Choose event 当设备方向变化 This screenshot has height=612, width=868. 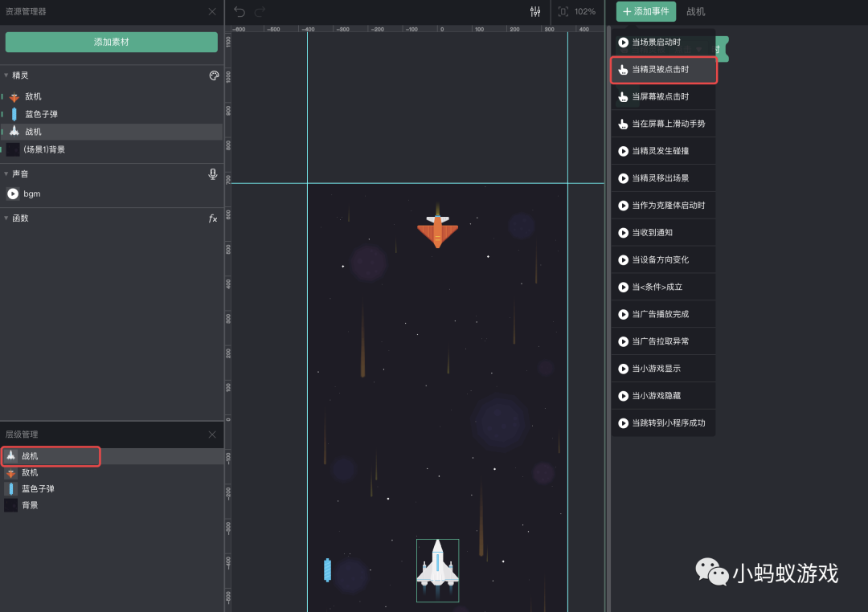point(663,259)
